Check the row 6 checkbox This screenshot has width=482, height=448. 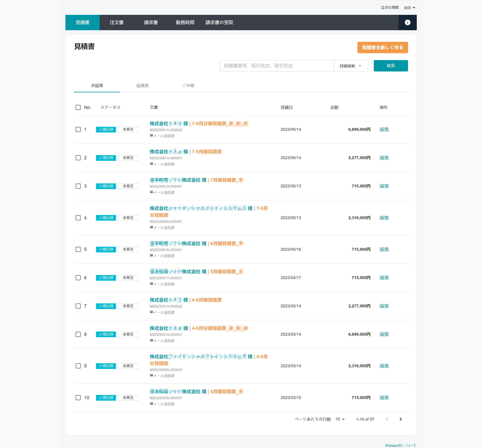78,278
